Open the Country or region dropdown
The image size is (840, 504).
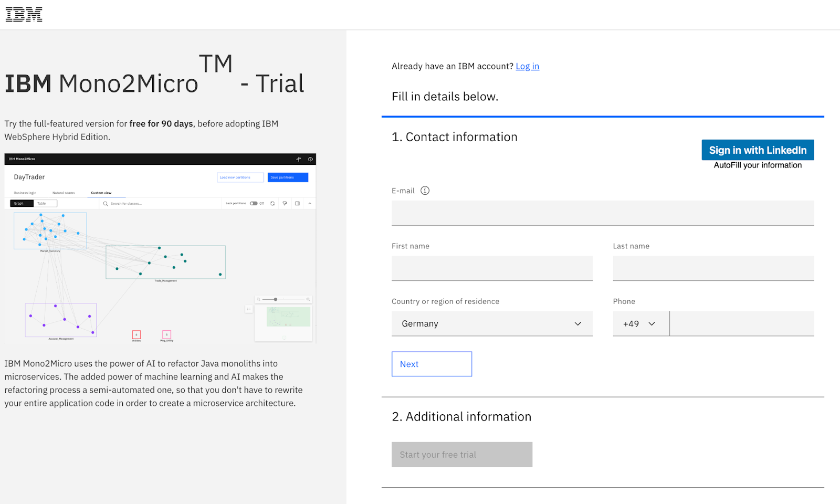(x=492, y=324)
